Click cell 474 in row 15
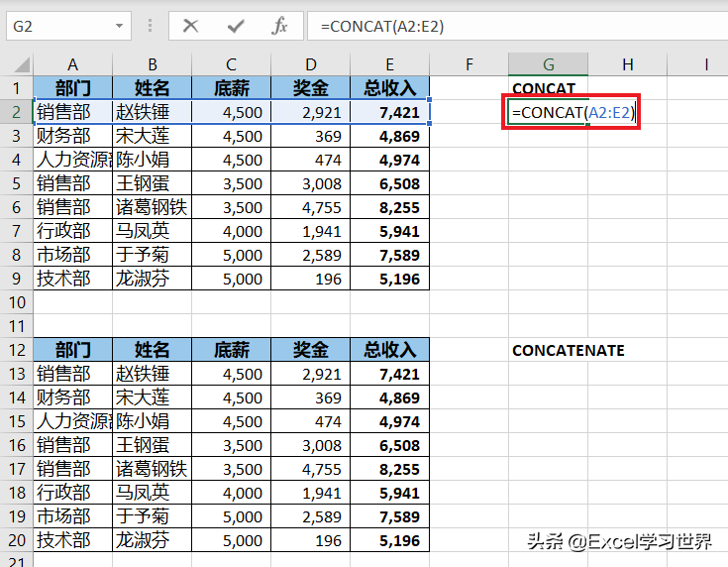This screenshot has height=567, width=728. pos(311,421)
